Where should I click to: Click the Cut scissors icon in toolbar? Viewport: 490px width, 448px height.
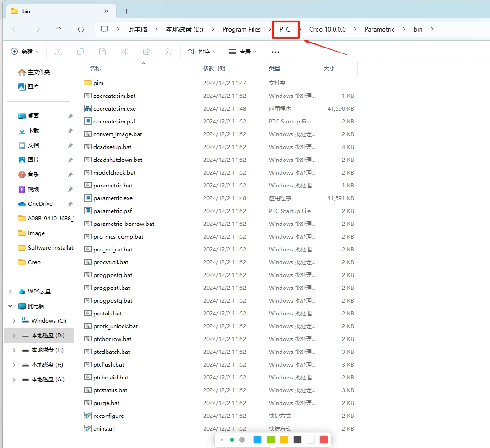click(x=59, y=52)
